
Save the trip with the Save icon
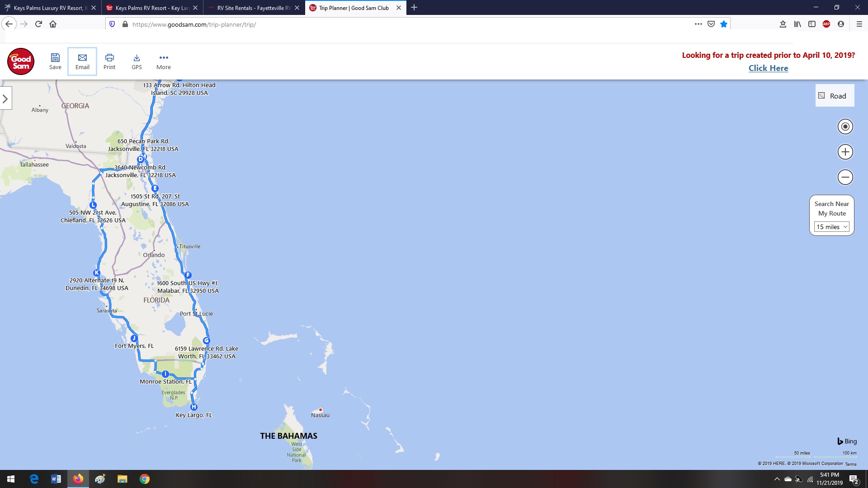coord(55,61)
